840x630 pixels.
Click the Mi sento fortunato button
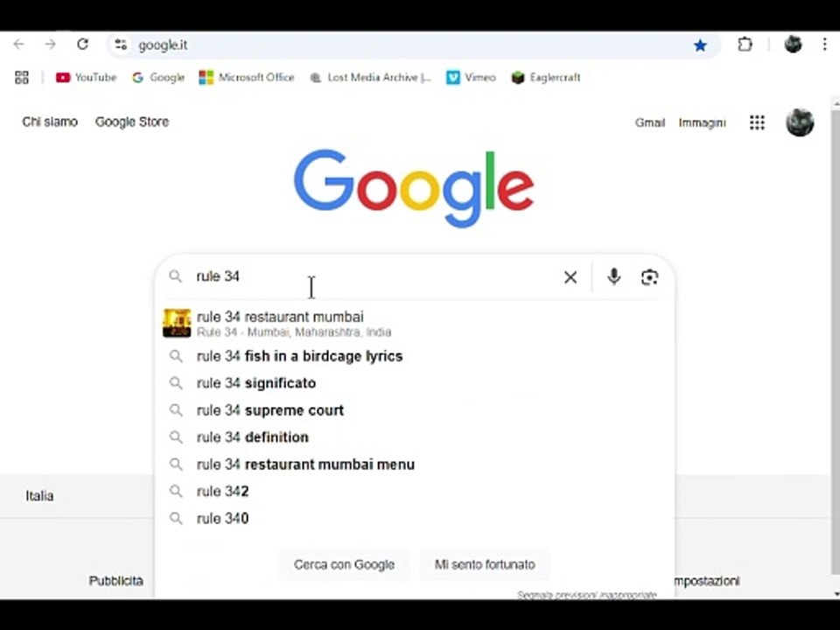pos(485,564)
